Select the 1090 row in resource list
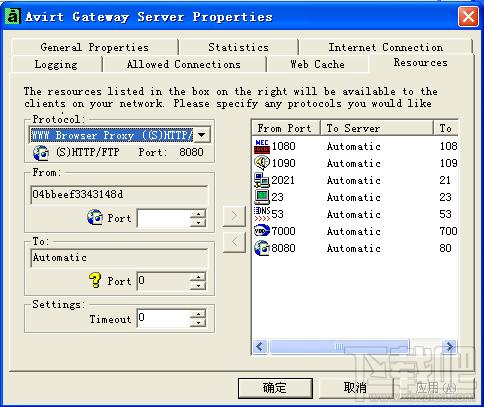484x407 pixels. click(355, 163)
